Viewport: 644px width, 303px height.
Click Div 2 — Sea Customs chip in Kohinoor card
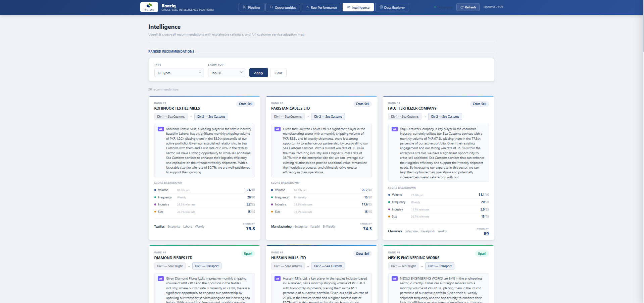(211, 117)
